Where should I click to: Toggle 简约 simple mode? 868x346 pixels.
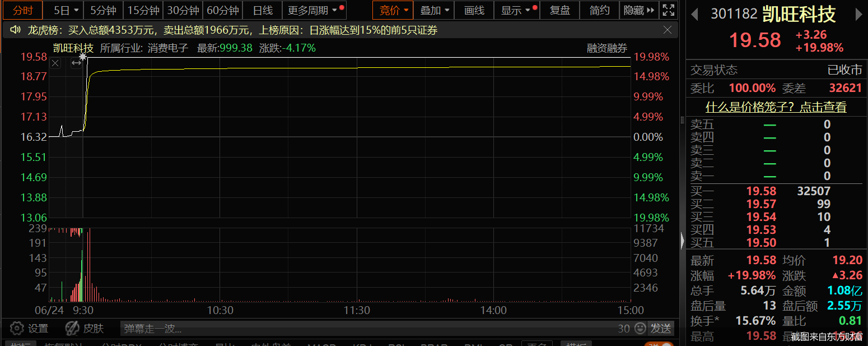pyautogui.click(x=600, y=10)
